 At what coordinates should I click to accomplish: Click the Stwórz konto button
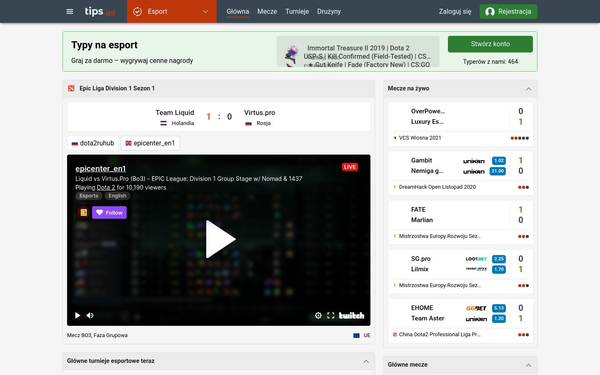[490, 44]
